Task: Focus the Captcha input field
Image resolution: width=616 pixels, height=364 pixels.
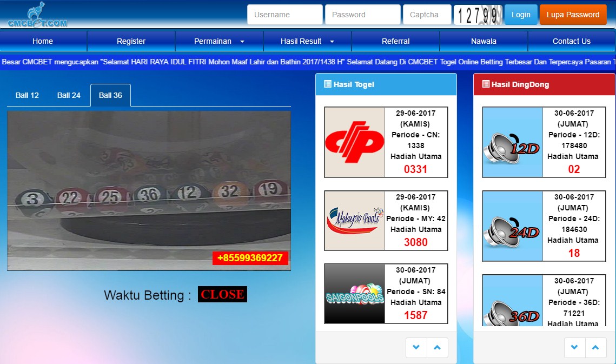Action: (x=427, y=15)
